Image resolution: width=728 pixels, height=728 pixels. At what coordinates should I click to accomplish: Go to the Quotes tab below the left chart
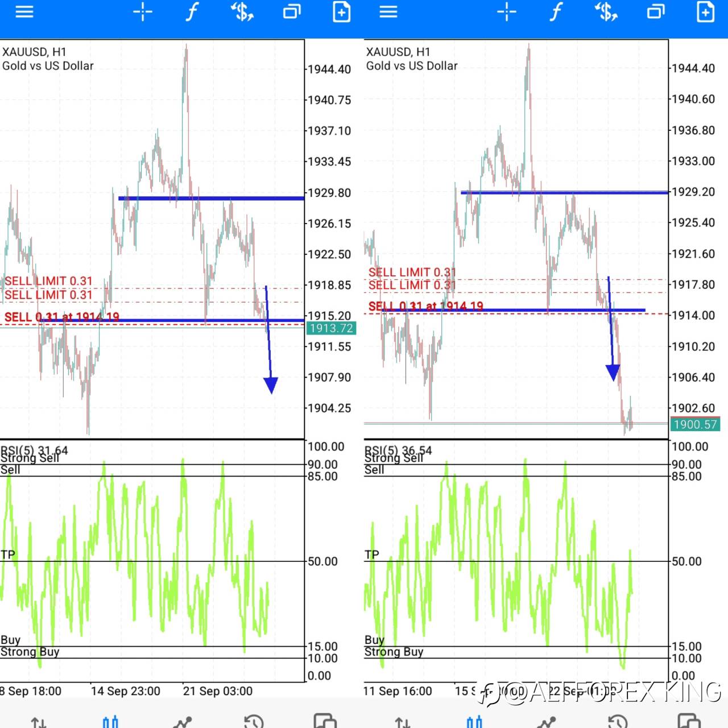(x=39, y=721)
